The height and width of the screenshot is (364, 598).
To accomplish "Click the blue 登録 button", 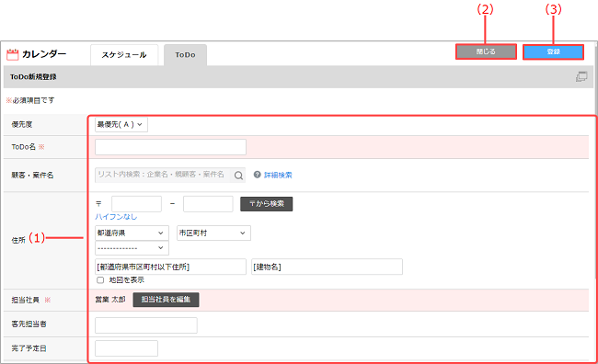I will [x=553, y=51].
